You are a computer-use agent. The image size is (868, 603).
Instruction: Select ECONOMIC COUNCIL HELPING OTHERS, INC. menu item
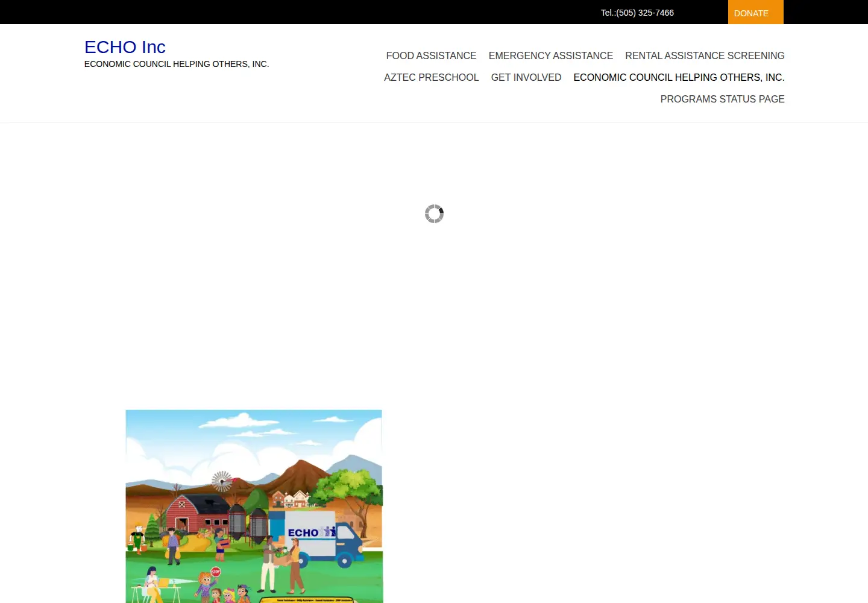click(x=679, y=77)
